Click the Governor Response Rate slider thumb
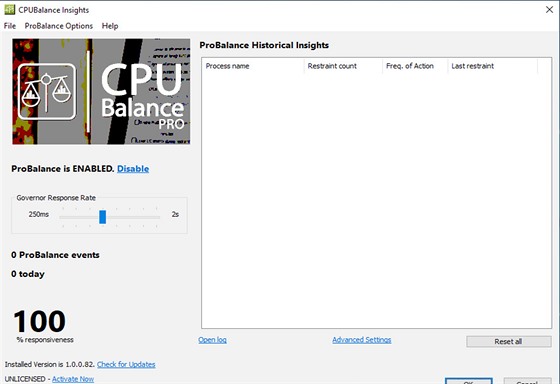Viewport: 560px width, 384px height. 102,217
